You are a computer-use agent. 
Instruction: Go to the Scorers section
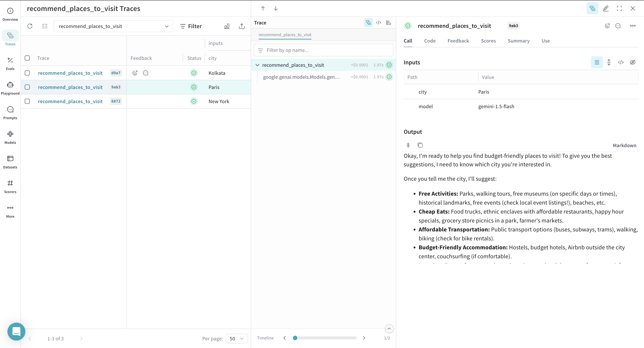[10, 186]
